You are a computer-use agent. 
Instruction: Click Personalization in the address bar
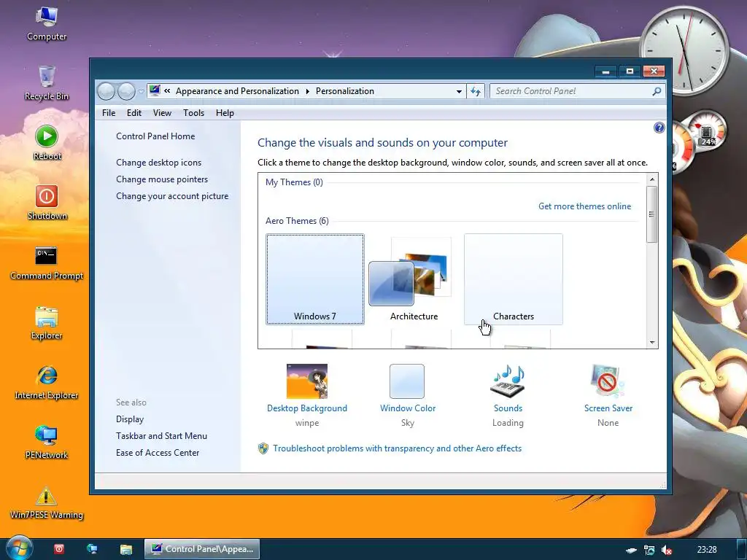[345, 91]
